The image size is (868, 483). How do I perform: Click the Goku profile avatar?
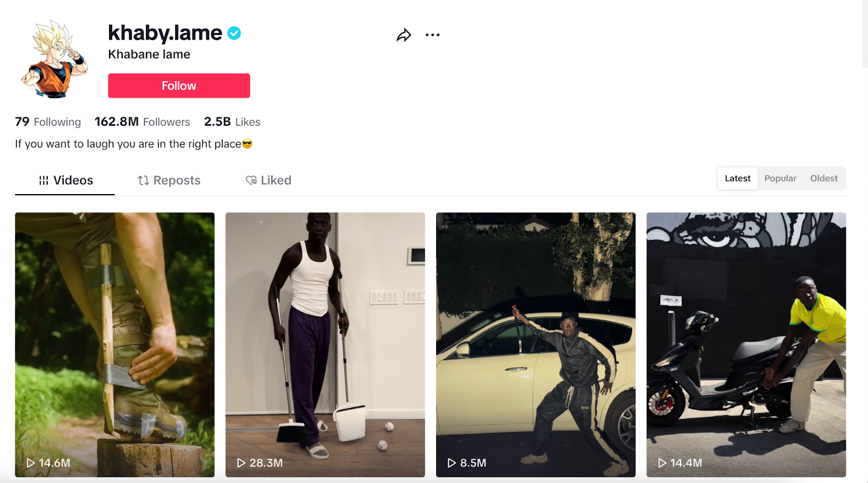[54, 59]
